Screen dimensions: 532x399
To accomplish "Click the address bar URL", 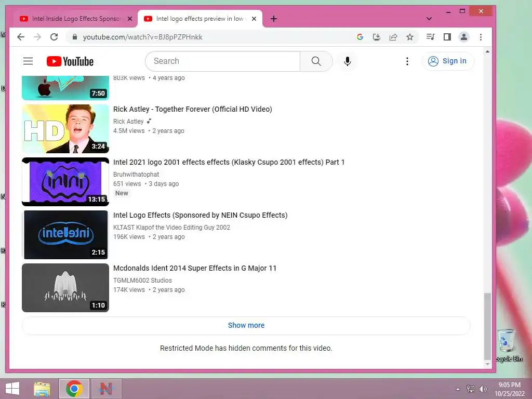I will click(x=142, y=37).
